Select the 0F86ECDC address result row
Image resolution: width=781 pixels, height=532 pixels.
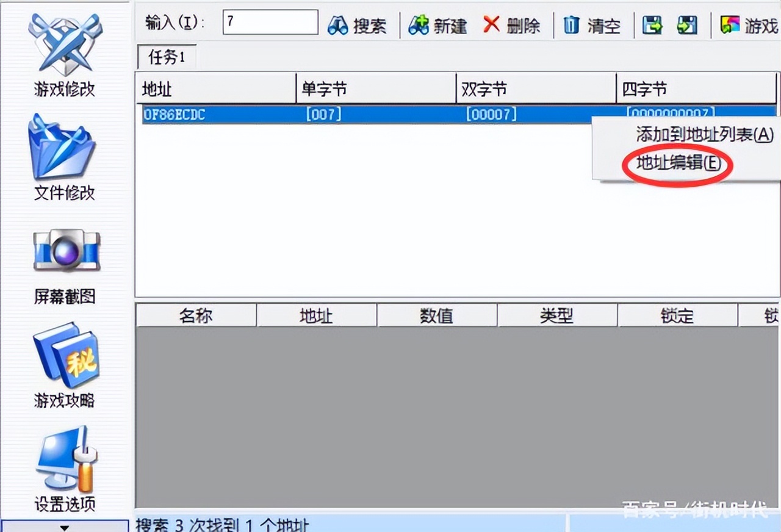pyautogui.click(x=244, y=113)
